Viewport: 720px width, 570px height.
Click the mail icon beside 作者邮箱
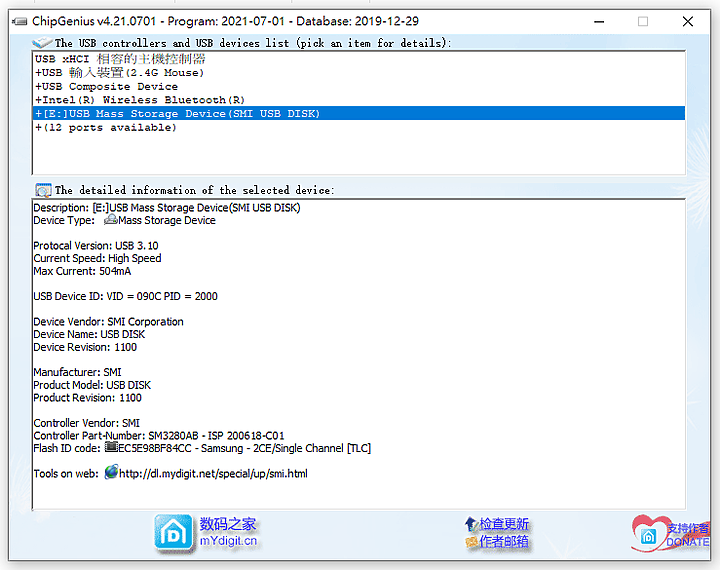click(472, 542)
